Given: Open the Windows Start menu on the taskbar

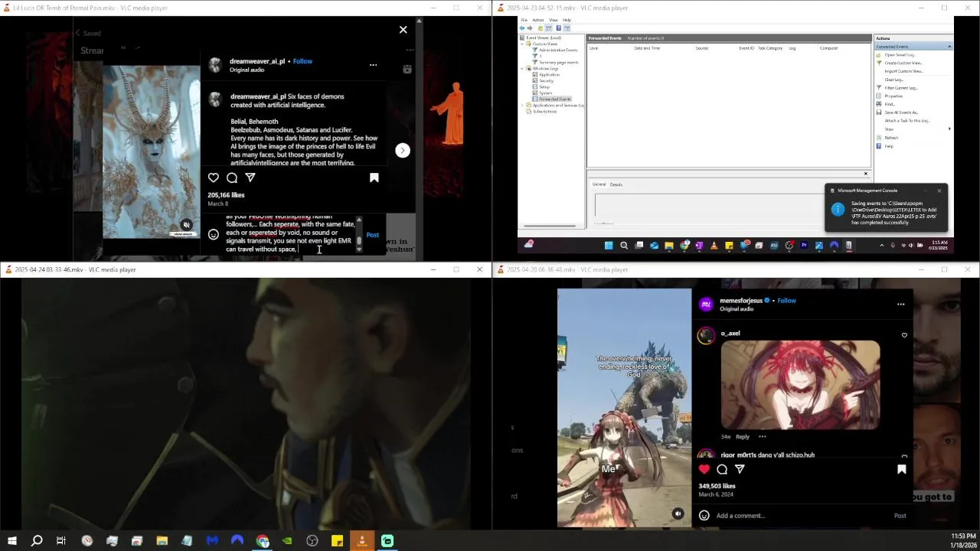Looking at the screenshot, I should pos(11,541).
